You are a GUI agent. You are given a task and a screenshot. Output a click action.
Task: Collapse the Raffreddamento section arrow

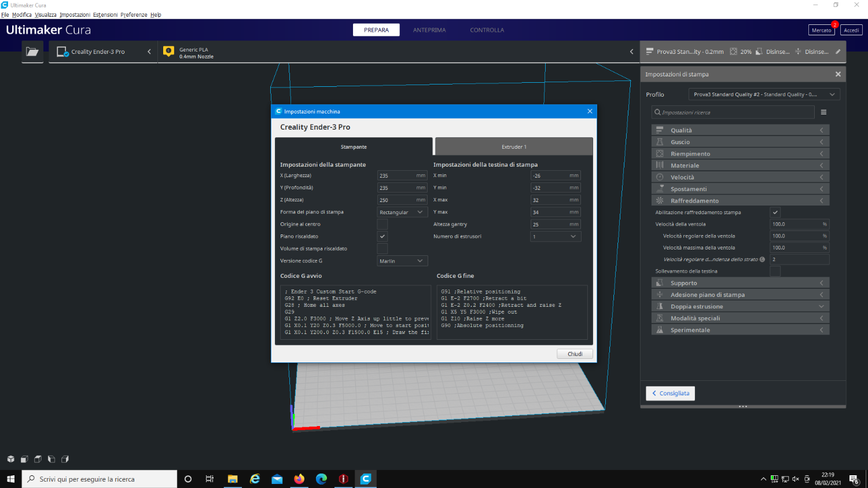821,200
